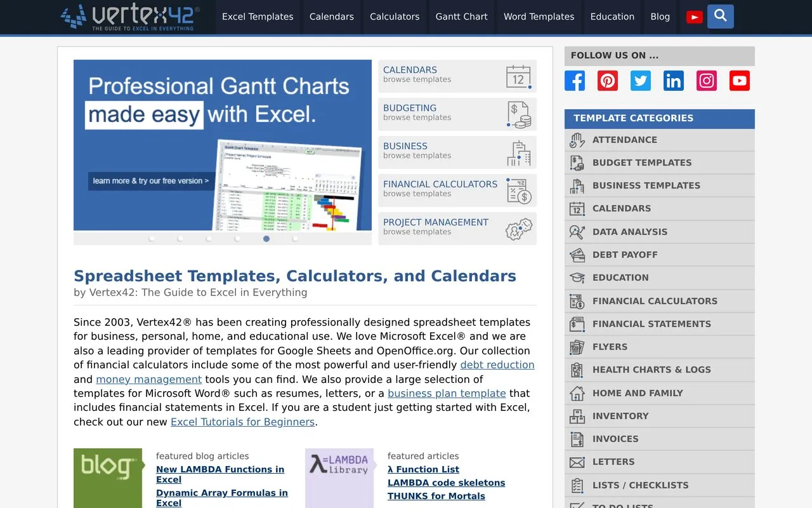Click the 'FOLLOW US ON ...' header

coord(660,56)
